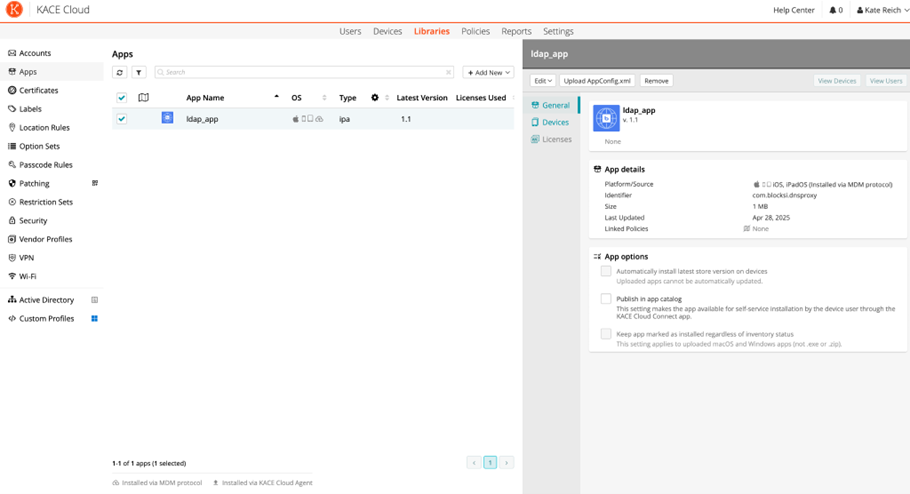Enable Publish in app catalog checkbox

coord(606,298)
